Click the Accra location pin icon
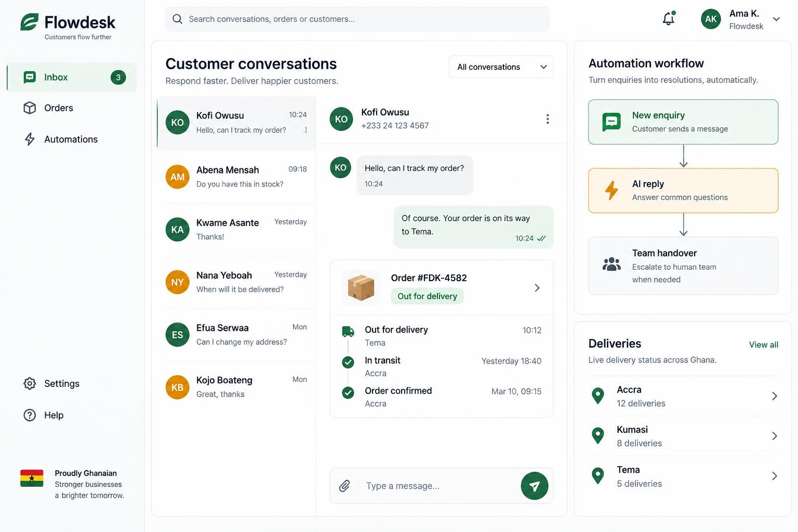 598,396
